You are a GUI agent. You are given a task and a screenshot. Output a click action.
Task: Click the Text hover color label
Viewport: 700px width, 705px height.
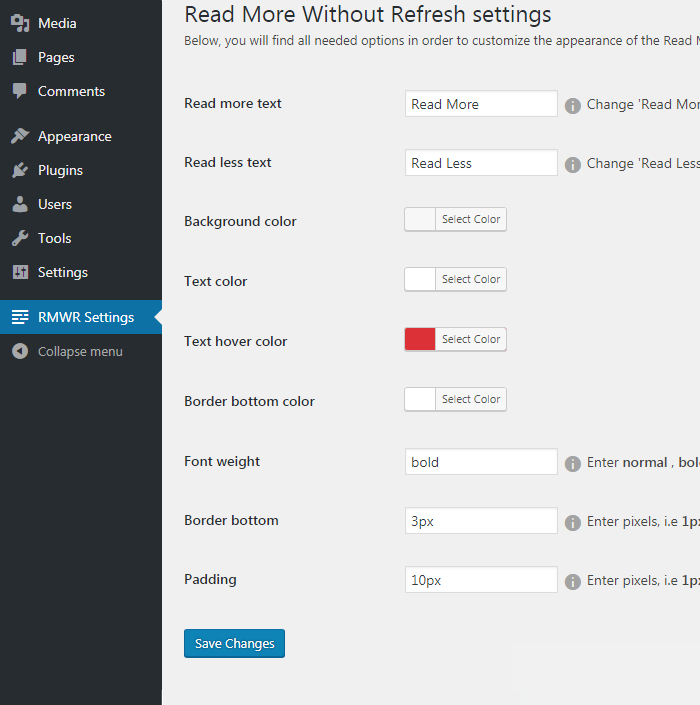coord(236,341)
